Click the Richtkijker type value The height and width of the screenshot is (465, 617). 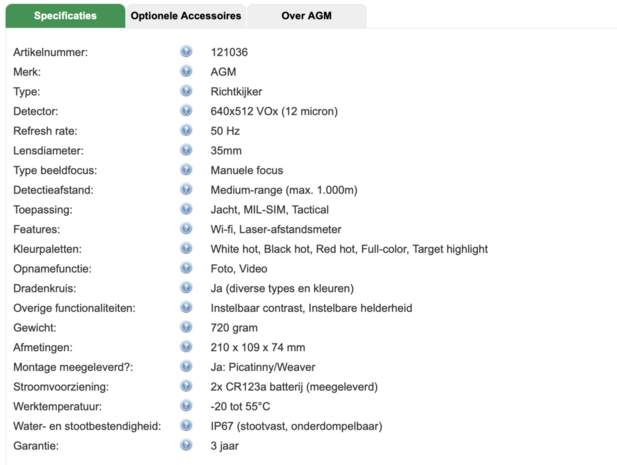[x=236, y=92]
